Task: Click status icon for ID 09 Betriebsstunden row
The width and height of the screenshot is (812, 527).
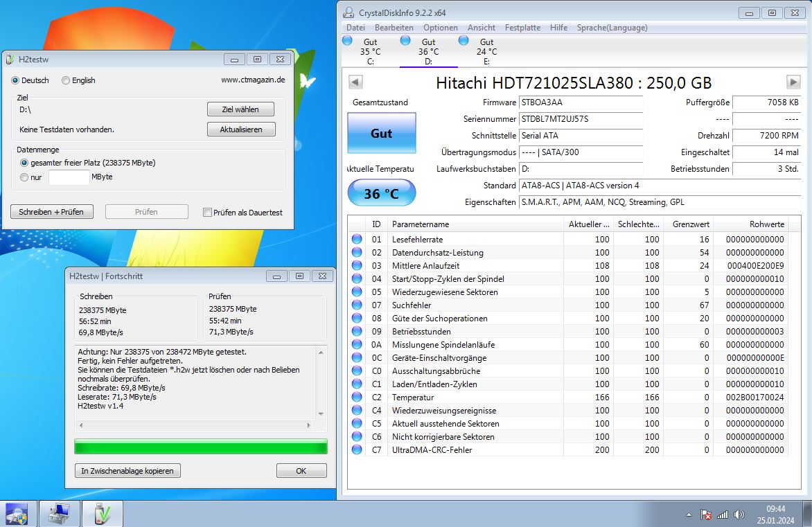Action: click(357, 331)
